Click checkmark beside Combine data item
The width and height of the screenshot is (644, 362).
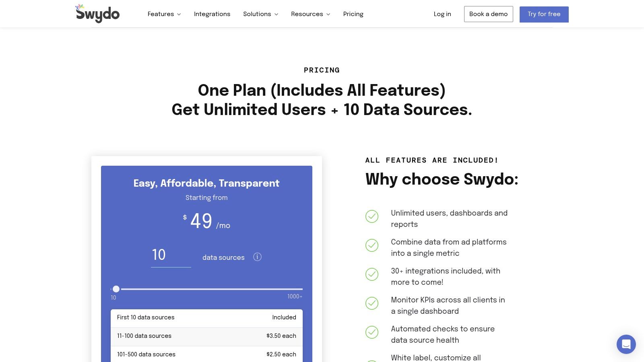372,245
